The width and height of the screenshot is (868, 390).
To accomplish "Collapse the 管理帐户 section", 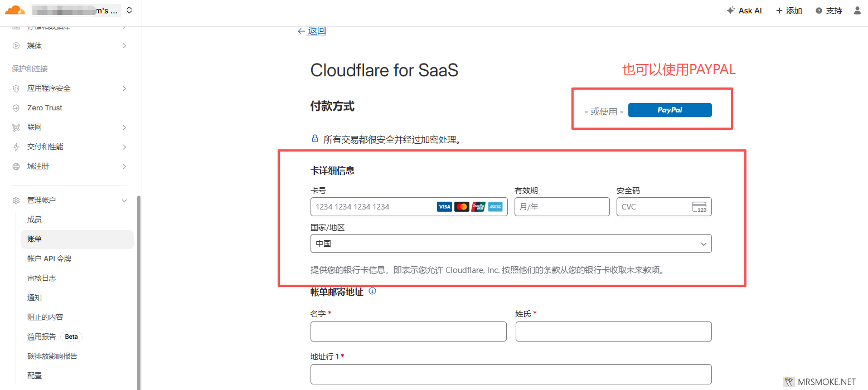I will point(124,200).
